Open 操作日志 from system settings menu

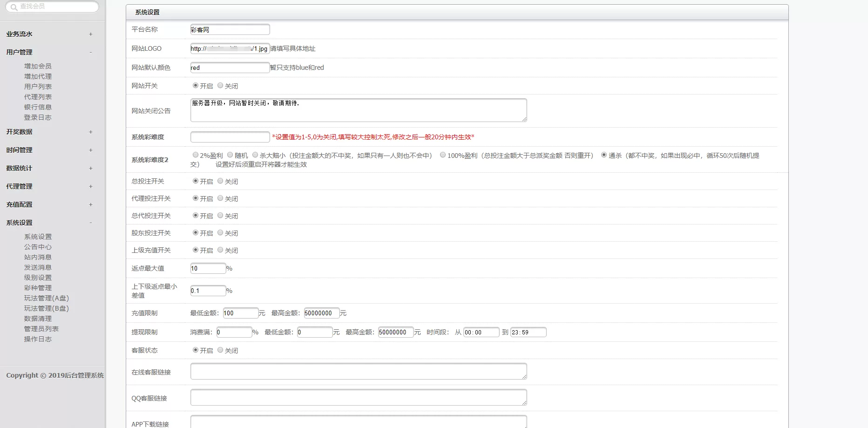[38, 339]
